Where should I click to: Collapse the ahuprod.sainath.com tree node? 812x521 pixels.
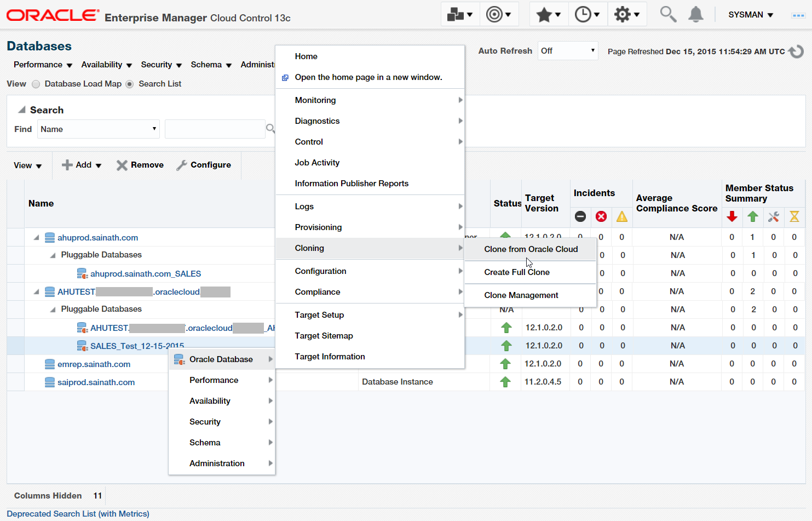pos(36,238)
